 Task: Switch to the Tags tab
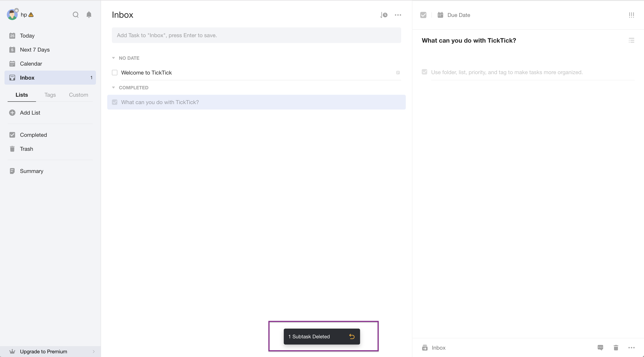pyautogui.click(x=50, y=95)
